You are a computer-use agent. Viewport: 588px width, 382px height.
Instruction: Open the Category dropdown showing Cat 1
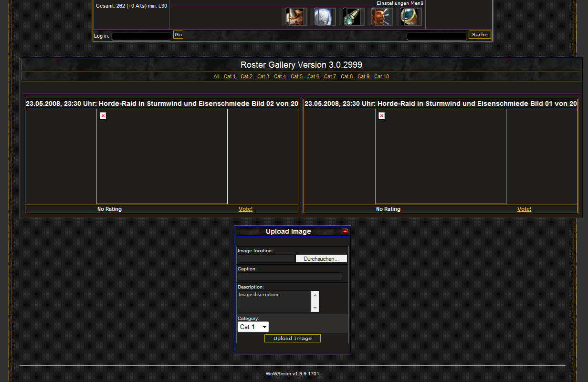click(253, 327)
